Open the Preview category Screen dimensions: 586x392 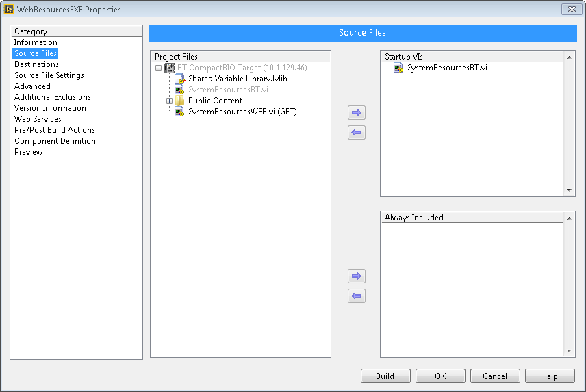29,152
